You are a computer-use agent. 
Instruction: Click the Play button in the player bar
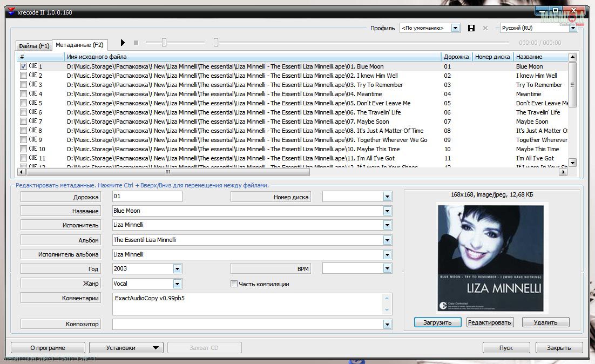click(x=123, y=43)
